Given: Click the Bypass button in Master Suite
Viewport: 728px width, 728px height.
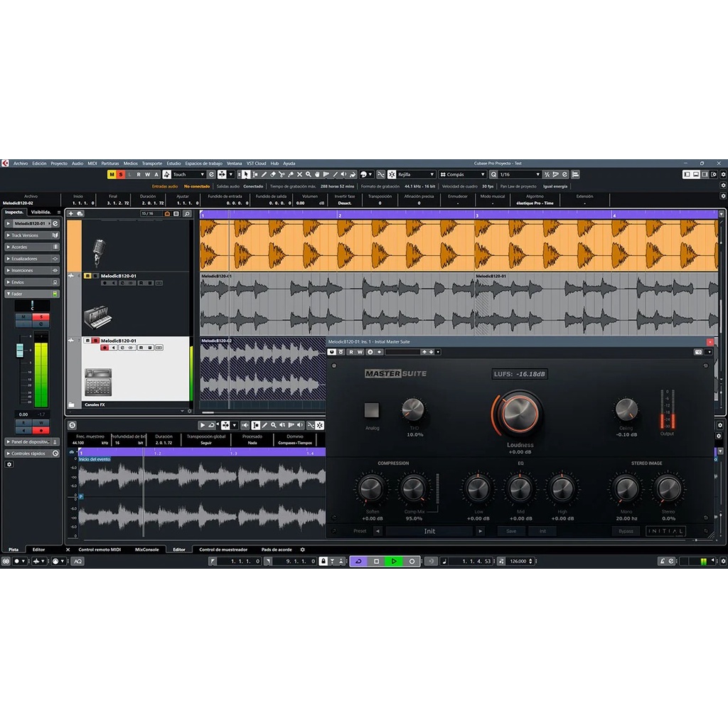Looking at the screenshot, I should 626,531.
